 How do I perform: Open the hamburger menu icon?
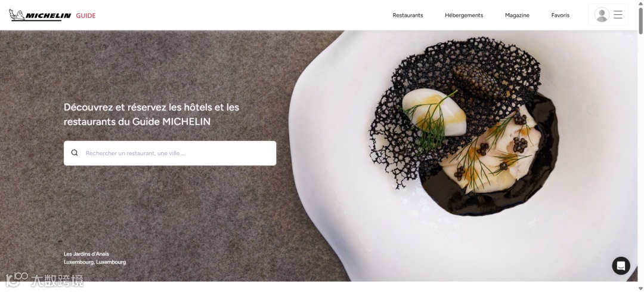point(618,15)
